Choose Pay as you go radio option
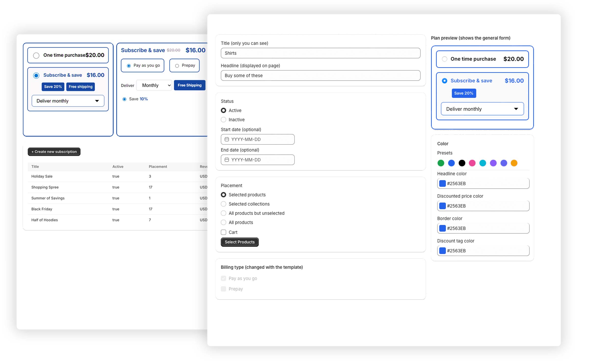The width and height of the screenshot is (589, 364). [129, 66]
